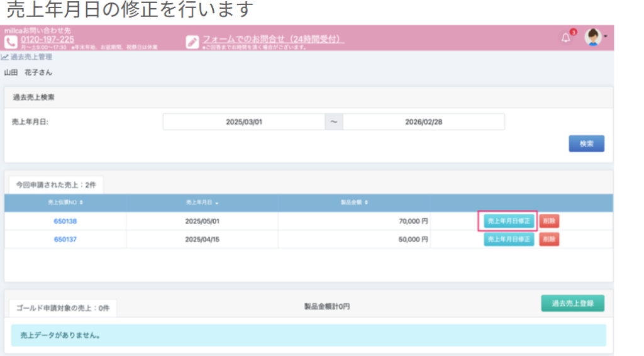Click the phone icon in the header
Viewport: 644px width, 356px height.
click(x=11, y=42)
